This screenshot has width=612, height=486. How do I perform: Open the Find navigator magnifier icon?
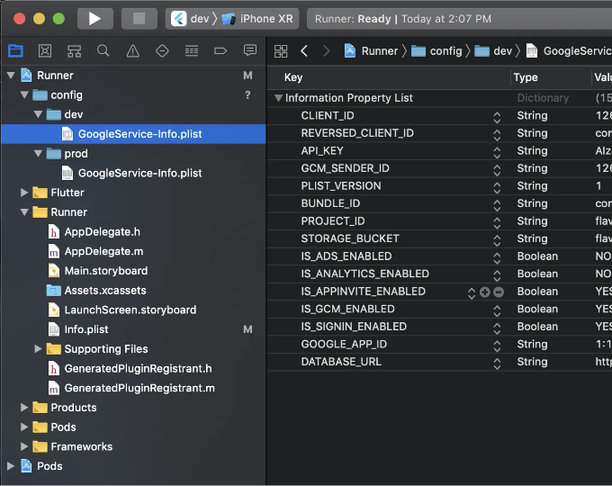pyautogui.click(x=103, y=51)
